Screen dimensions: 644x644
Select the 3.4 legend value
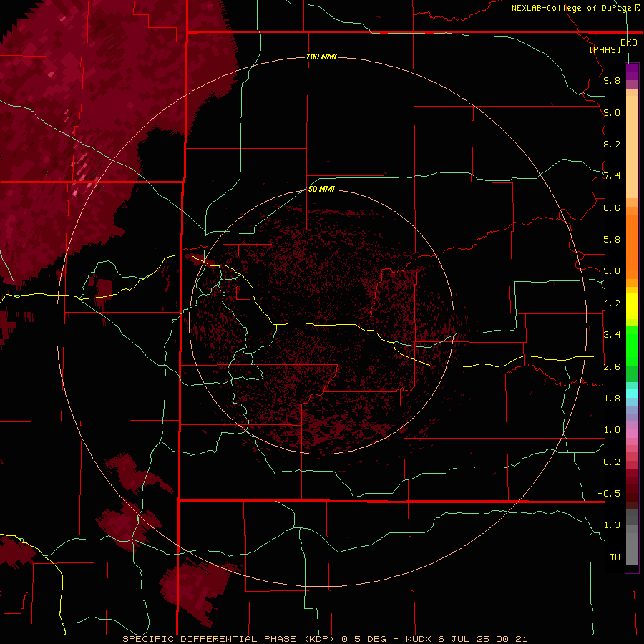pos(612,335)
